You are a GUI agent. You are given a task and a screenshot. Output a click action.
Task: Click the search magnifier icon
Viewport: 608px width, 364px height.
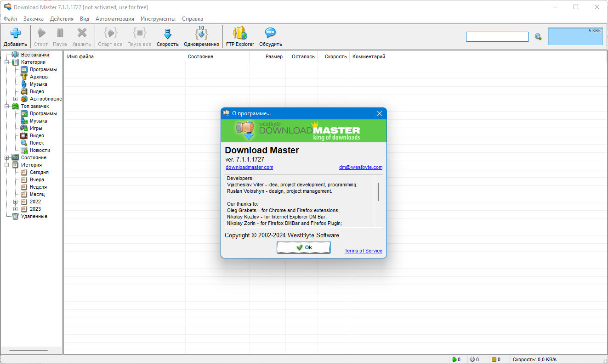[538, 37]
